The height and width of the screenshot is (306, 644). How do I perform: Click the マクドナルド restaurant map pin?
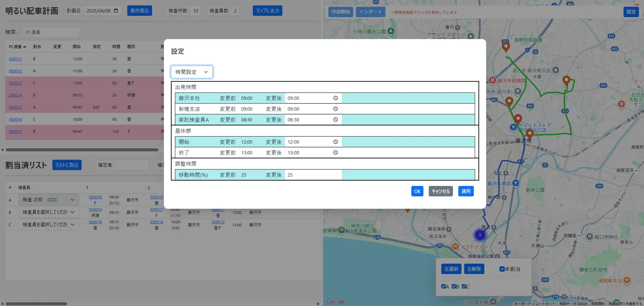coord(455,246)
